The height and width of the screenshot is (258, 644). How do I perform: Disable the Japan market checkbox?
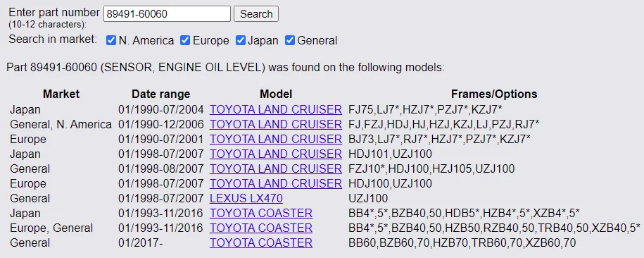pyautogui.click(x=240, y=40)
